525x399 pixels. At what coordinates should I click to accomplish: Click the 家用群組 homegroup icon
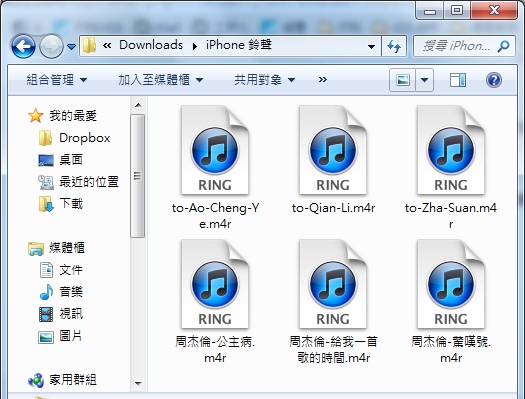coord(36,381)
